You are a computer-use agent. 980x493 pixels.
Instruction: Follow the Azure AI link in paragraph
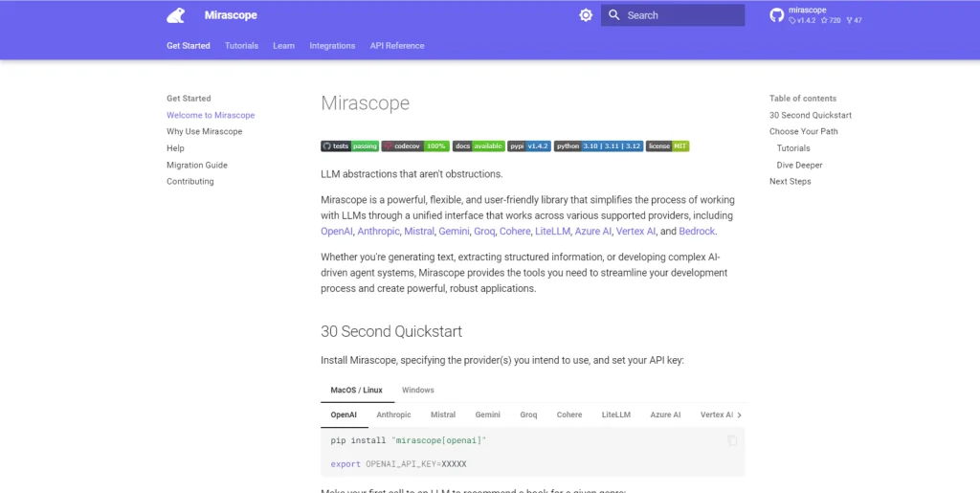pyautogui.click(x=593, y=232)
